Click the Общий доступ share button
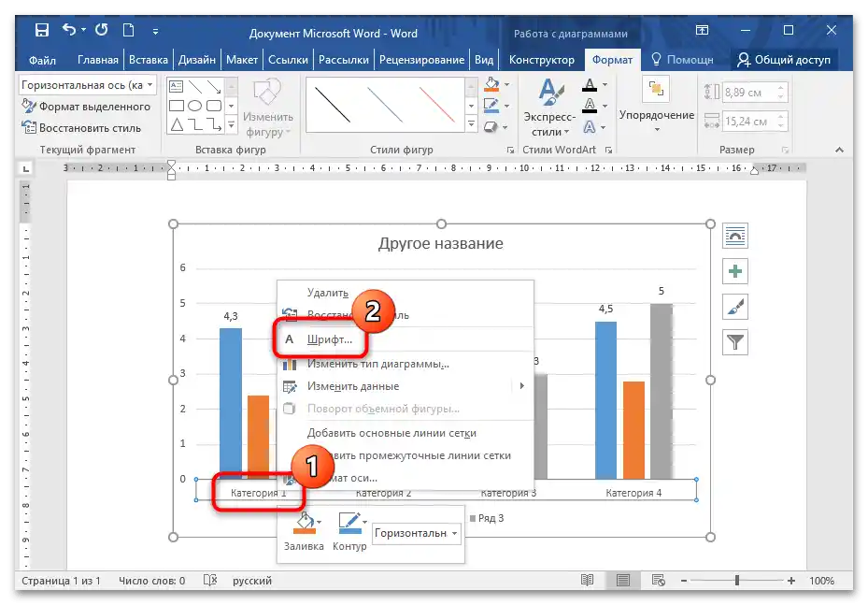868x605 pixels. coord(785,59)
